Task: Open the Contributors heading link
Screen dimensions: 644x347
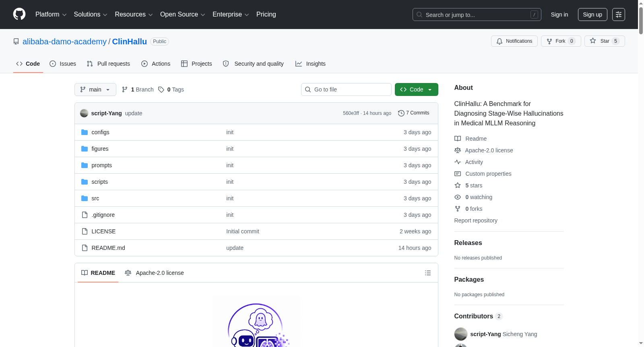Action: click(x=479, y=316)
